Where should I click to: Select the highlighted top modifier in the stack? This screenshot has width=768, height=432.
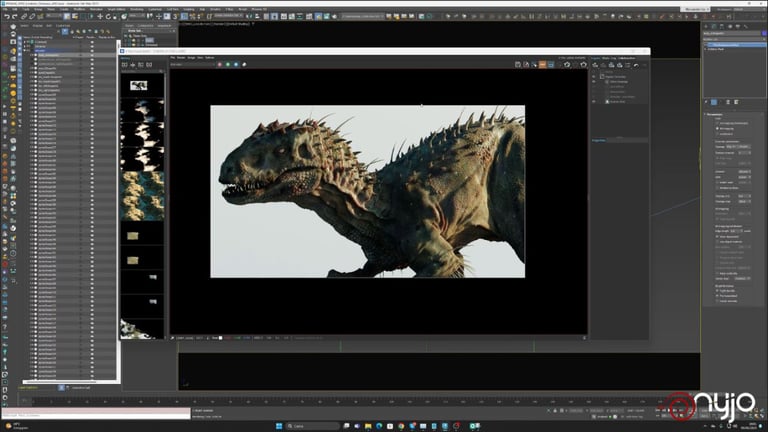(735, 45)
